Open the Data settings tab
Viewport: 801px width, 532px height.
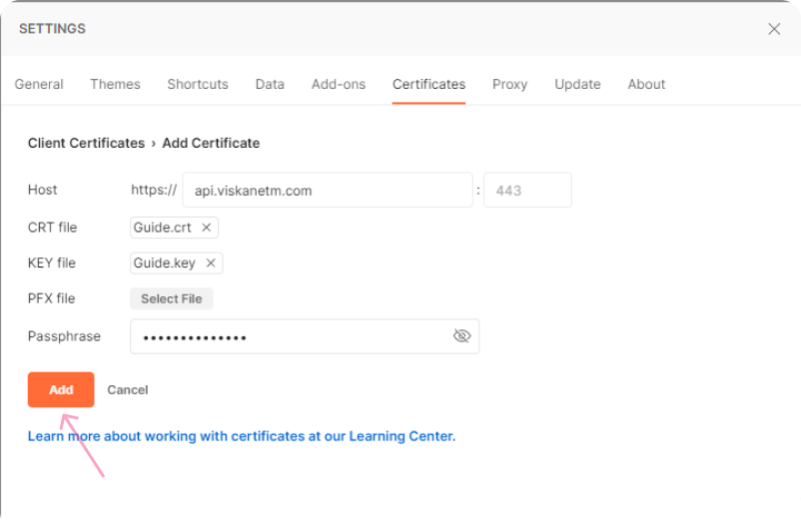point(270,84)
